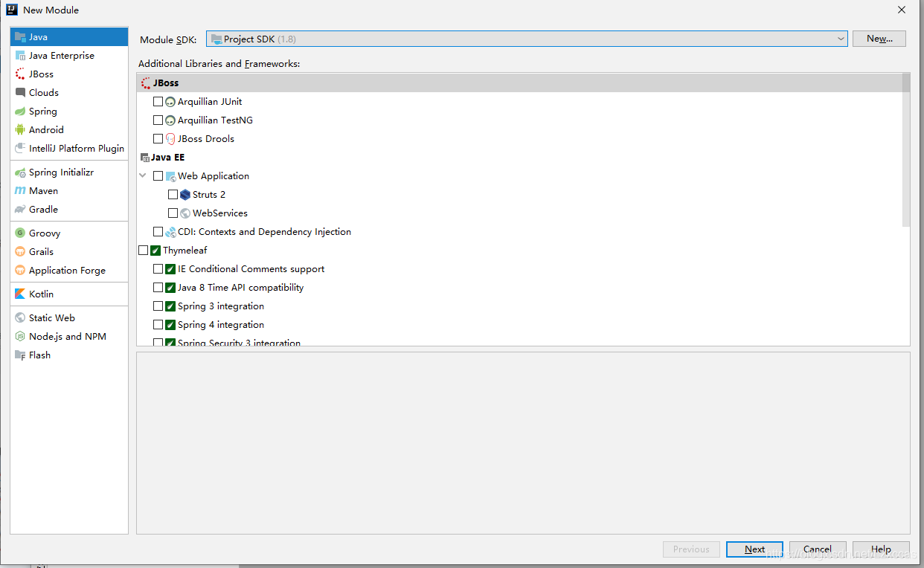The height and width of the screenshot is (568, 924).
Task: Choose Gradle in the module list
Action: (69, 209)
